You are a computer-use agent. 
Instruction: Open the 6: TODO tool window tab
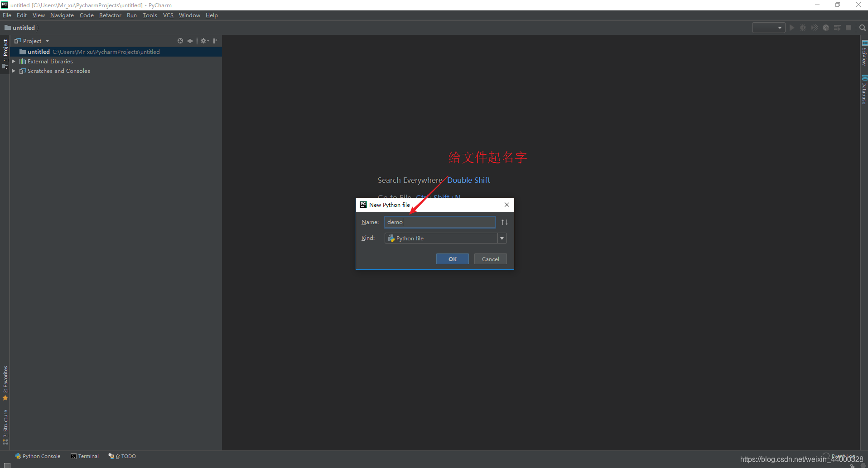click(x=122, y=456)
